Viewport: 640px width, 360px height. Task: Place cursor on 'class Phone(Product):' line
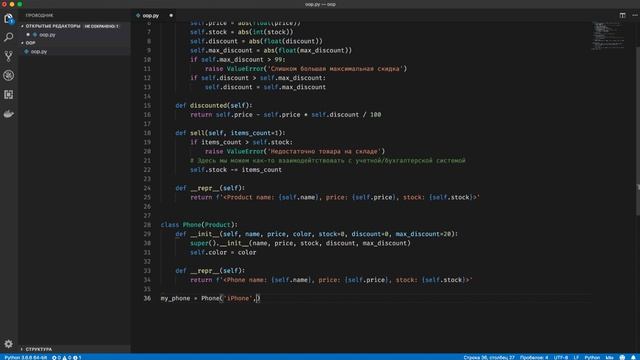(199, 225)
